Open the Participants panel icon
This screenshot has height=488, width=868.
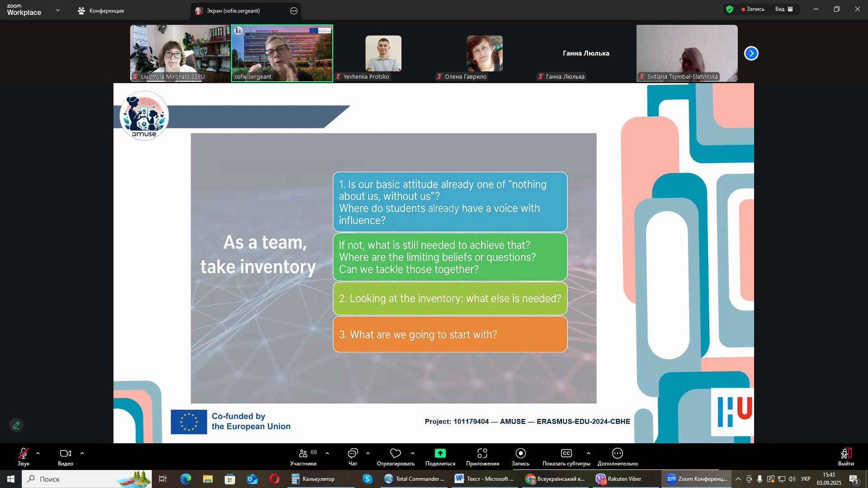(303, 453)
